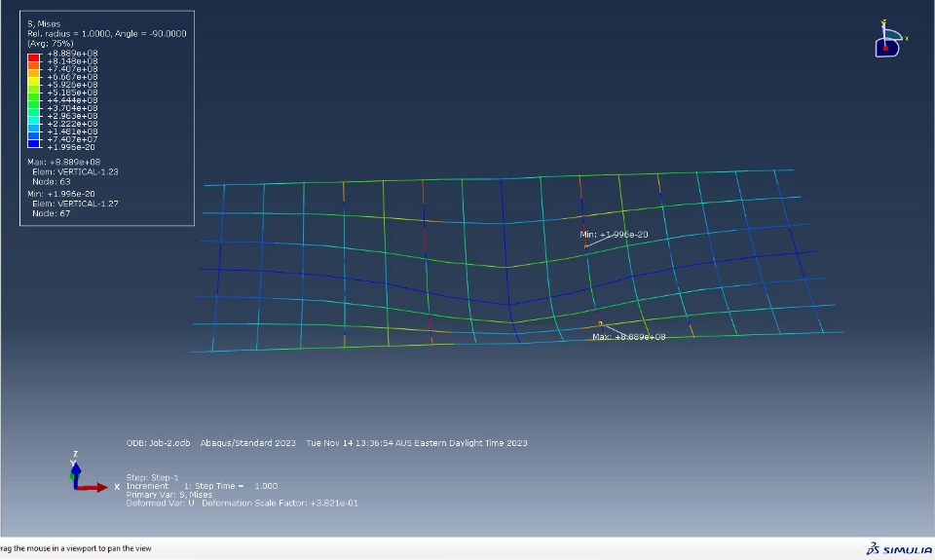Click legend value +4.444e+08
Viewport: 935px width, 560px height.
(72, 100)
